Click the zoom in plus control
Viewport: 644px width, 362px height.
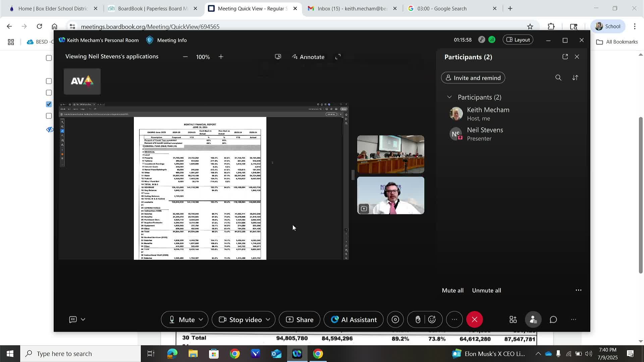[221, 57]
